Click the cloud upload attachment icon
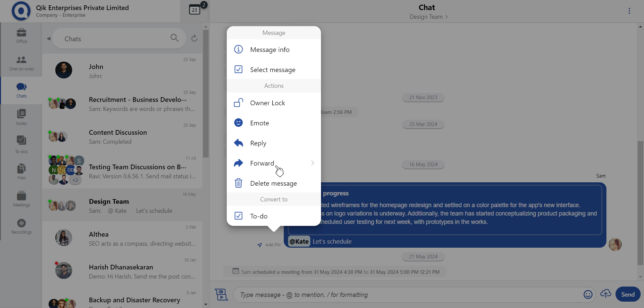Viewport: 644px width, 308px height. coord(606,294)
